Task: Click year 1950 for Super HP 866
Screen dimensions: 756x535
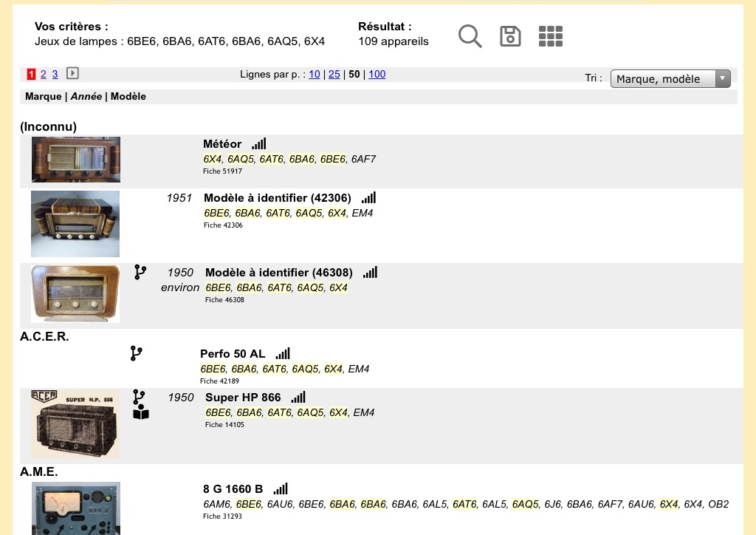Action: 181,397
